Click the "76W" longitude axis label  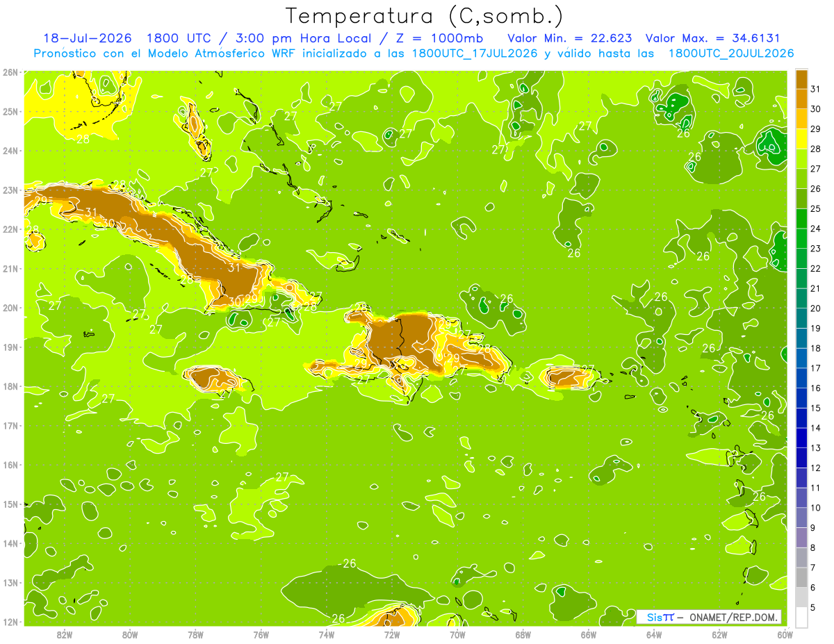click(x=261, y=634)
